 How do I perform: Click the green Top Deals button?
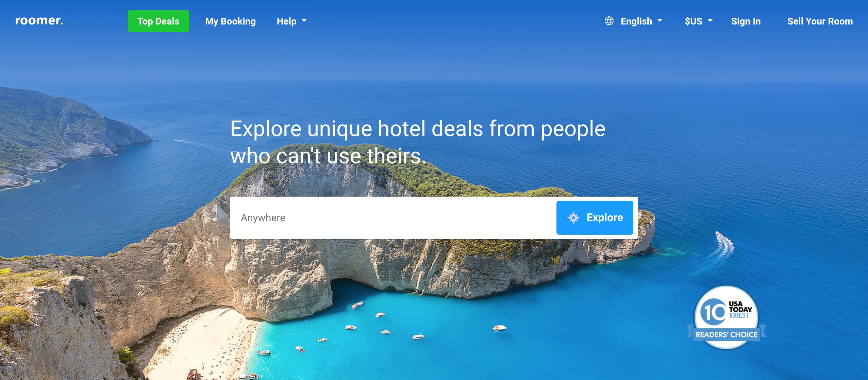click(158, 21)
